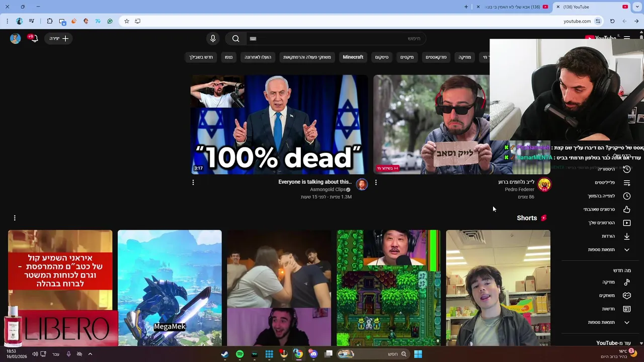The height and width of the screenshot is (362, 644).
Task: Select the music (מוזיקה) chip
Action: tap(465, 57)
